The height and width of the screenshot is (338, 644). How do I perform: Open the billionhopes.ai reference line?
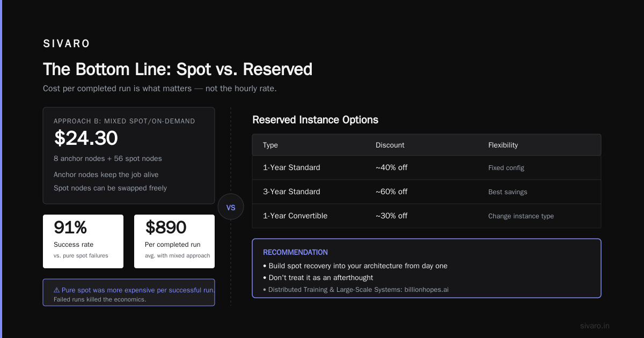(x=356, y=289)
